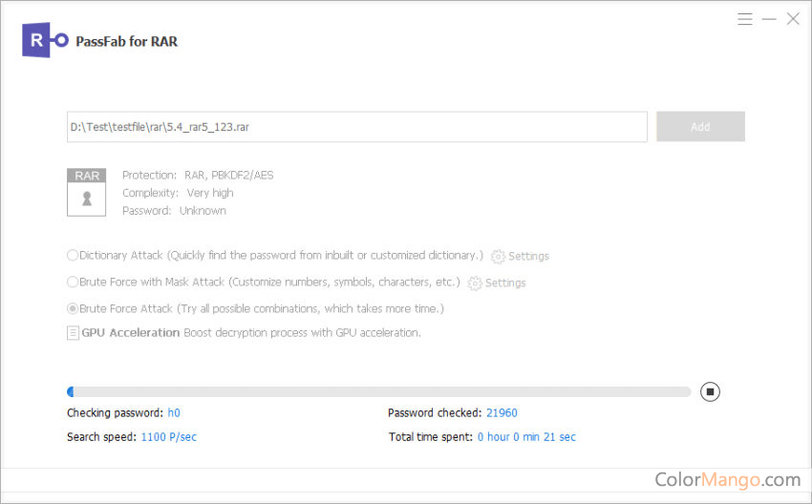Screen dimensions: 812x504
Task: Select the Brute Force Attack radio button
Action: pos(73,309)
